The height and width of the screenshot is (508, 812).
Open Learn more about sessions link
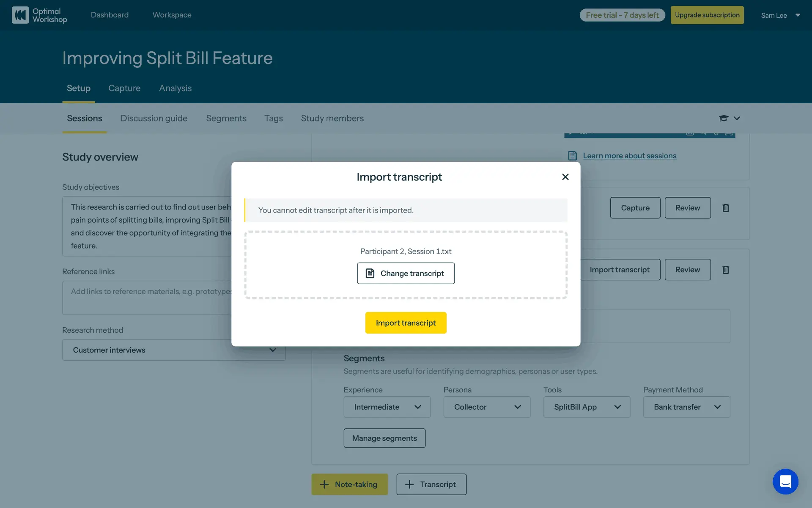click(x=629, y=156)
